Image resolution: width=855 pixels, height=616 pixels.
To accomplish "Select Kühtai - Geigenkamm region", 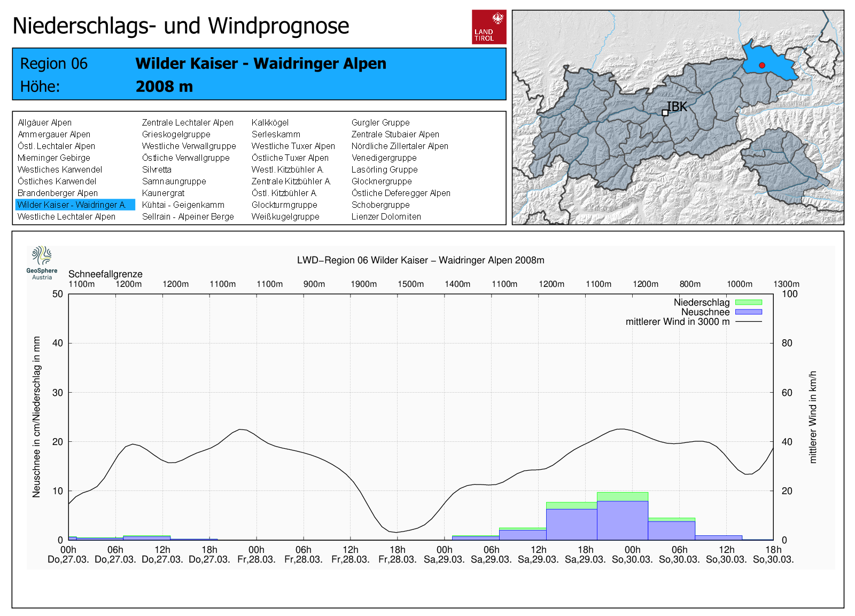I will (183, 205).
